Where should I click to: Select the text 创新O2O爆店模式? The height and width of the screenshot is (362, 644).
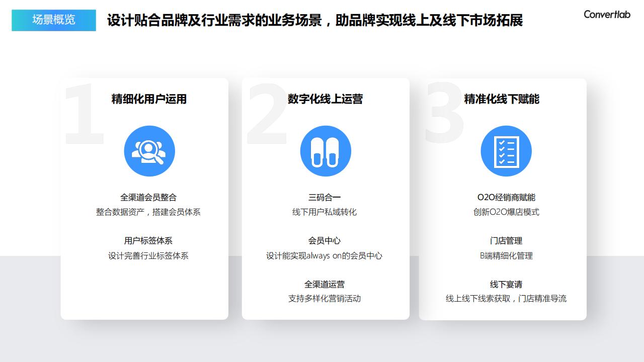coord(506,212)
